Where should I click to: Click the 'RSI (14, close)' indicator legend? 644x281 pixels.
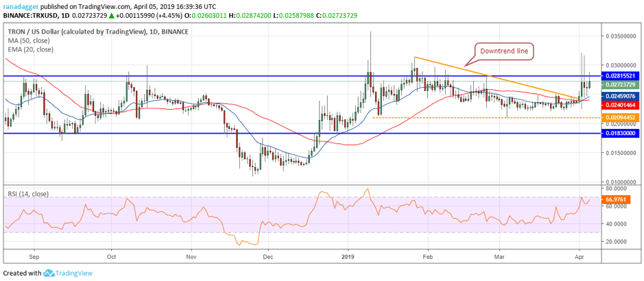[x=27, y=194]
